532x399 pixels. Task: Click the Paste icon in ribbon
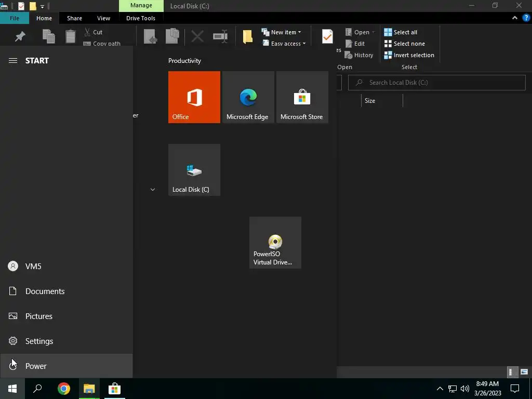[x=71, y=36]
